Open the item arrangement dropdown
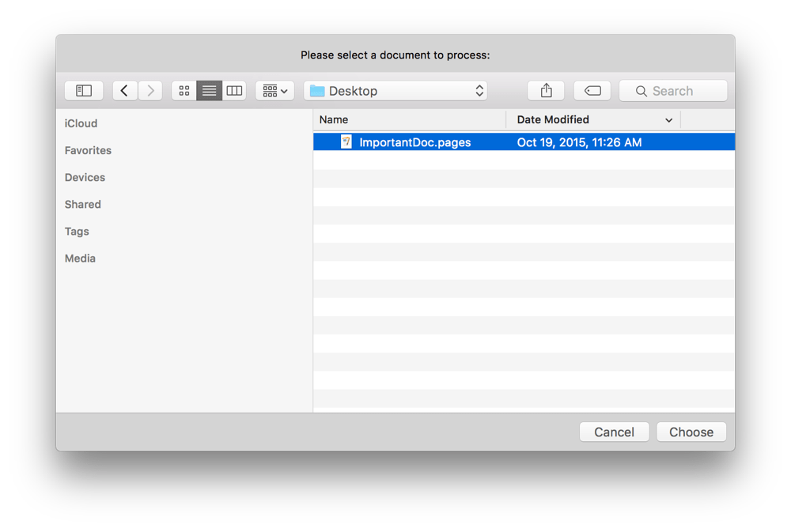The height and width of the screenshot is (532, 791). pyautogui.click(x=274, y=90)
